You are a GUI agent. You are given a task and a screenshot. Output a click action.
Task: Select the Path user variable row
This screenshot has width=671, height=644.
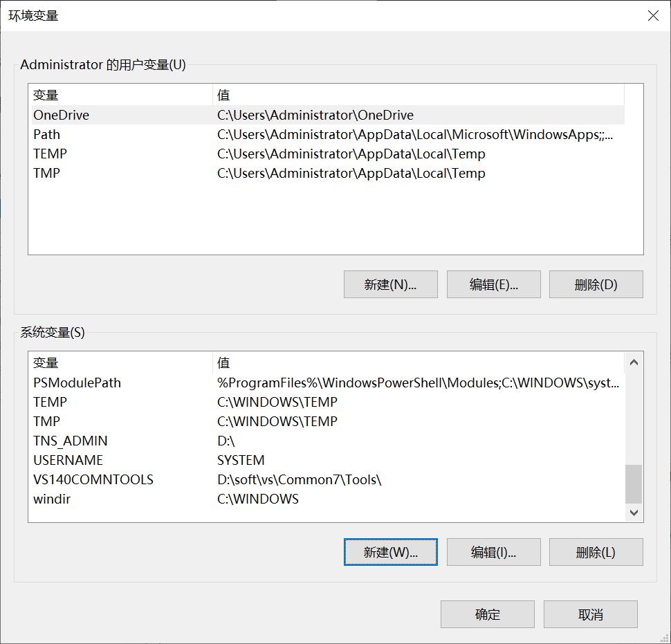pyautogui.click(x=328, y=134)
